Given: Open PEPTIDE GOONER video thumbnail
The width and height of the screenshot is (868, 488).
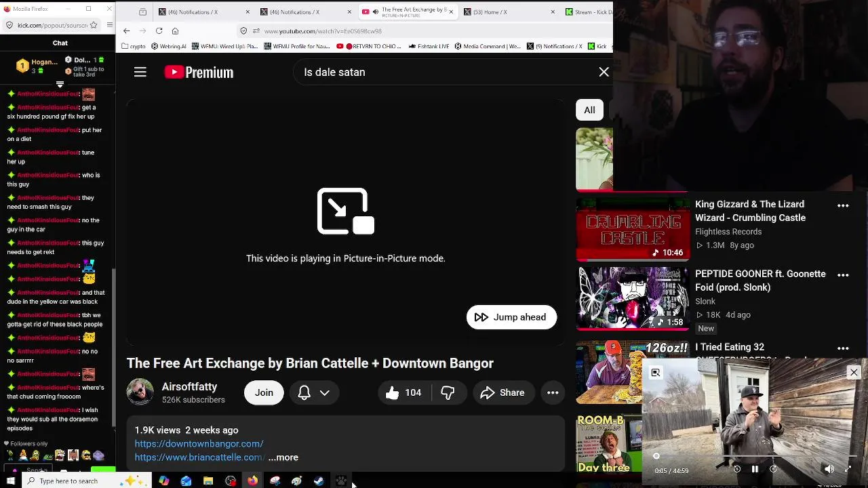Looking at the screenshot, I should [633, 298].
